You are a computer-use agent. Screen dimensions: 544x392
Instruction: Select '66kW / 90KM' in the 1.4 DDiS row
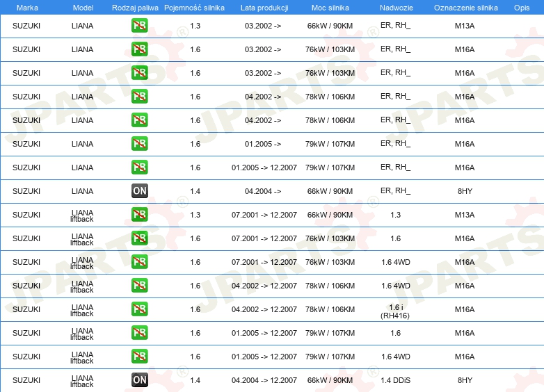click(330, 380)
